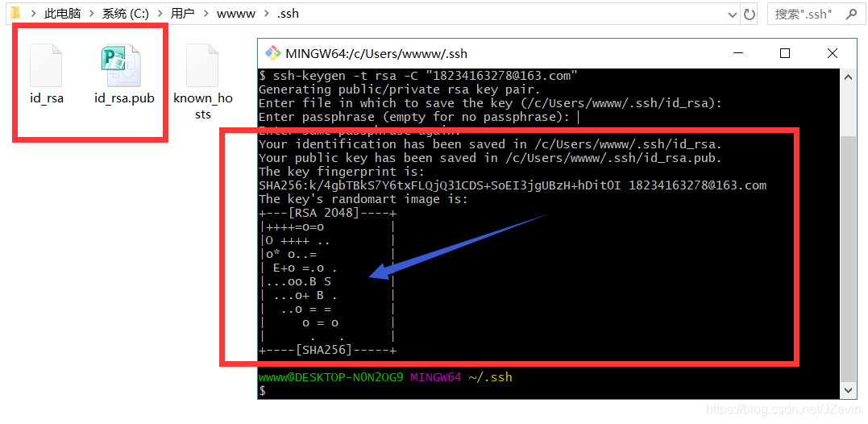Screen dimensions: 868x424
Task: Maximize the MINGW64 terminal window
Action: click(x=784, y=54)
